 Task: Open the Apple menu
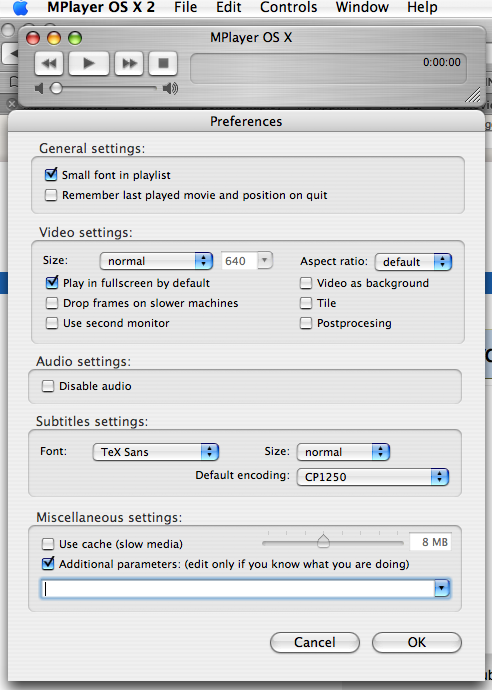click(x=20, y=7)
